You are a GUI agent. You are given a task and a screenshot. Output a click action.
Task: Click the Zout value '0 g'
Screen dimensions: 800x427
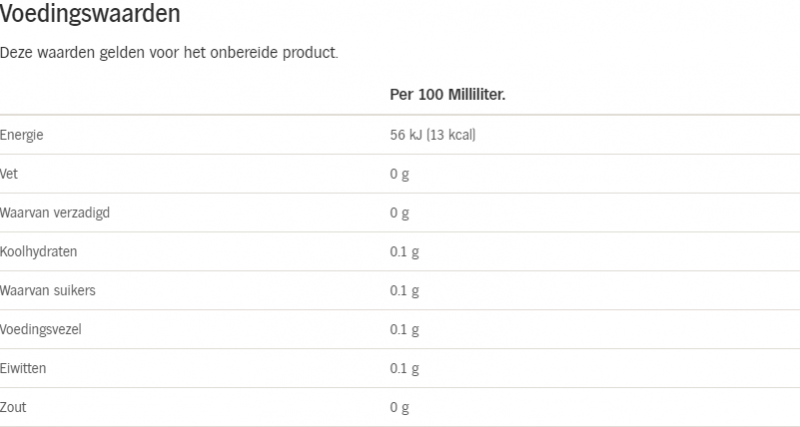(x=399, y=408)
